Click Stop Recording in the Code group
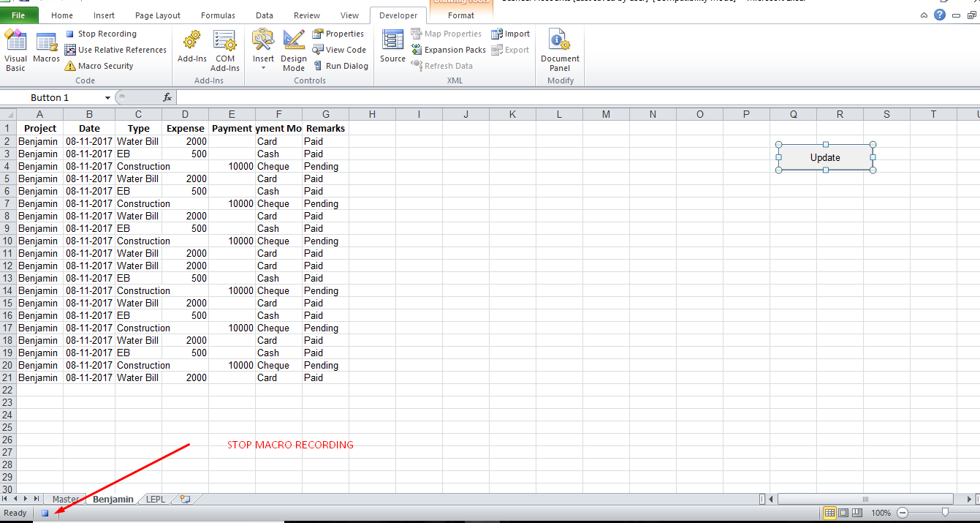980x523 pixels. (x=101, y=34)
